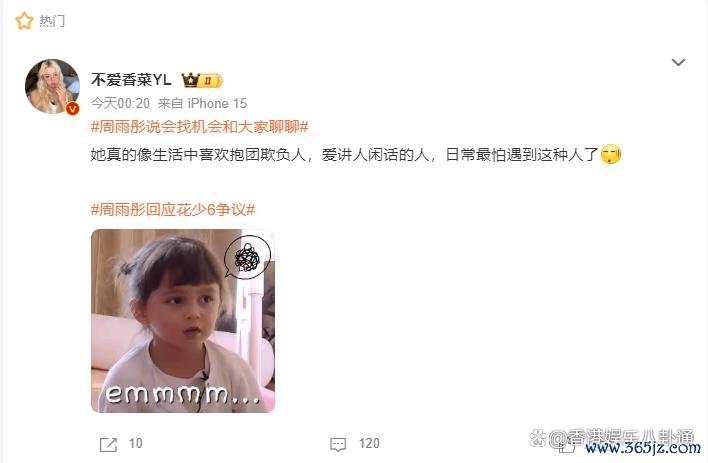Open hashtag #周雨彤回应花少6争议#
This screenshot has height=463, width=708.
173,210
